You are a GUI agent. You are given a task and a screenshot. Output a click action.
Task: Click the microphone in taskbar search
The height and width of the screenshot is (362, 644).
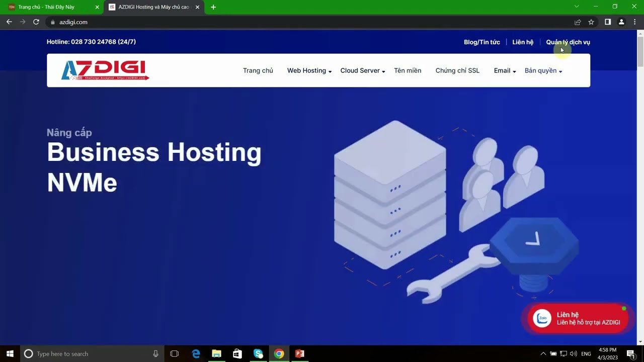point(155,353)
